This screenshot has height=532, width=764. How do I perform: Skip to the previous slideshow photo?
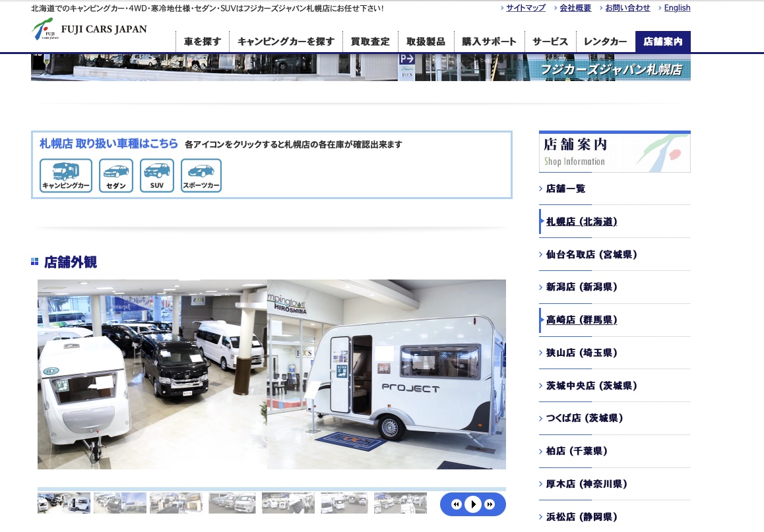456,504
